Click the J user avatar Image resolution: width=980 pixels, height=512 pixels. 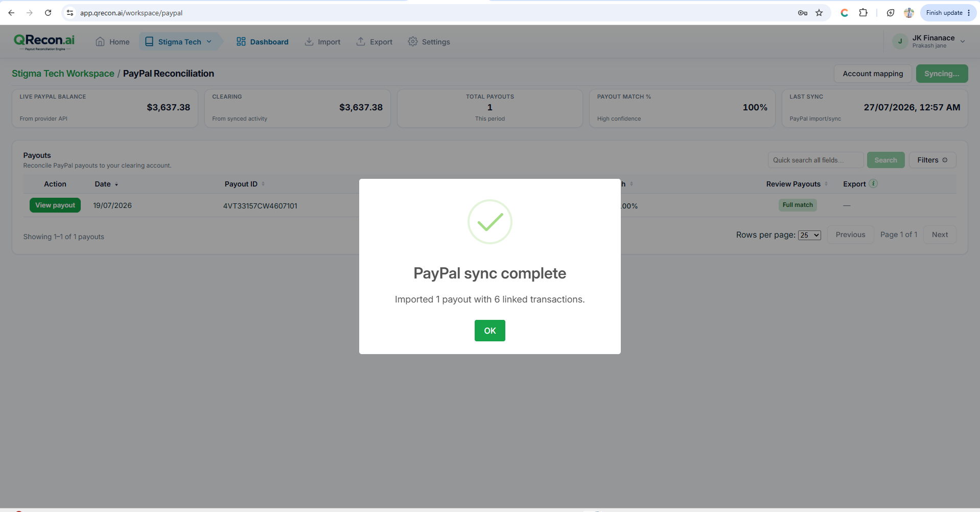(x=900, y=41)
